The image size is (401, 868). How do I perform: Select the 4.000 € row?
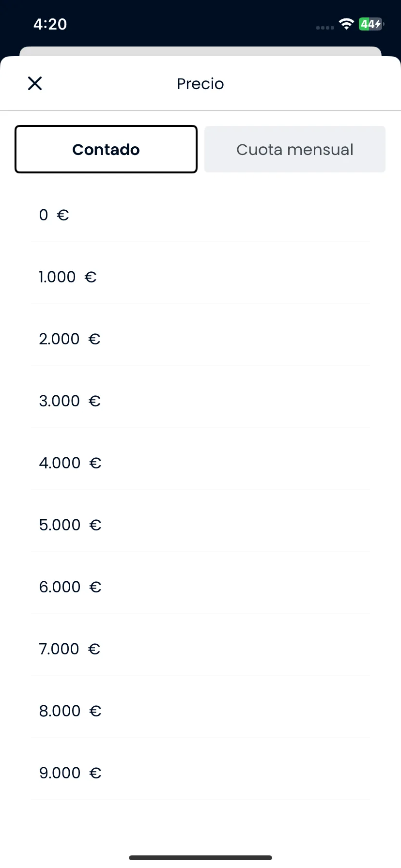click(x=200, y=463)
